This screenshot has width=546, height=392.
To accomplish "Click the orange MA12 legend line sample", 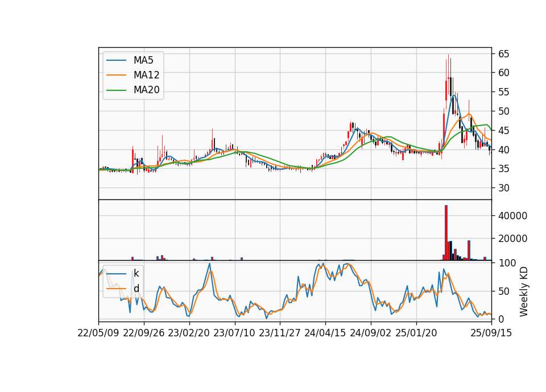I will coord(116,75).
